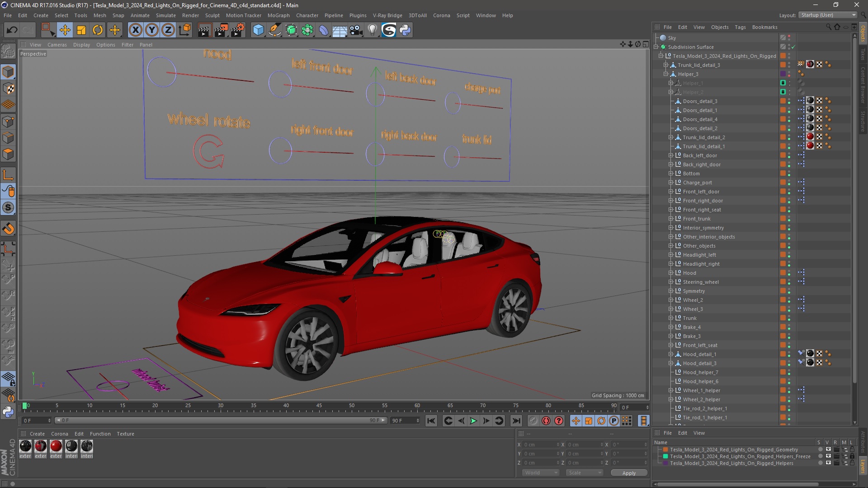Image resolution: width=868 pixels, height=488 pixels.
Task: Toggle visibility dots for Trunk object
Action: (x=789, y=318)
